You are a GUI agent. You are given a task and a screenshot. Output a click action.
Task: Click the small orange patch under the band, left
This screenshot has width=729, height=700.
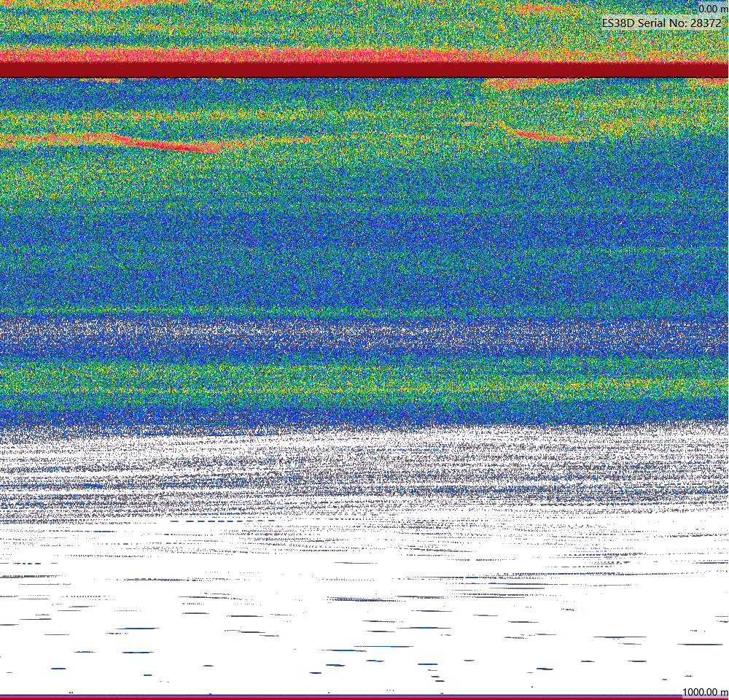point(100,80)
